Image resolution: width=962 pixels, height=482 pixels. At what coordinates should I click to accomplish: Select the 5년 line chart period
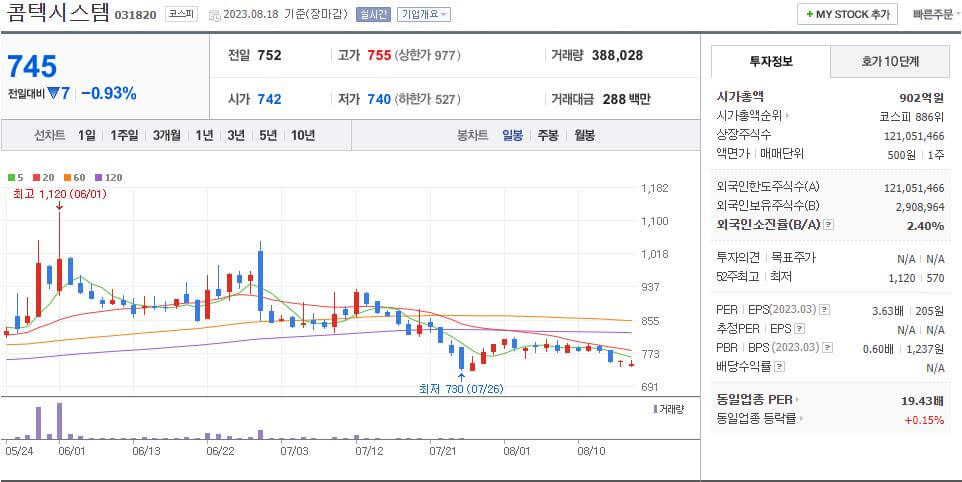[268, 136]
